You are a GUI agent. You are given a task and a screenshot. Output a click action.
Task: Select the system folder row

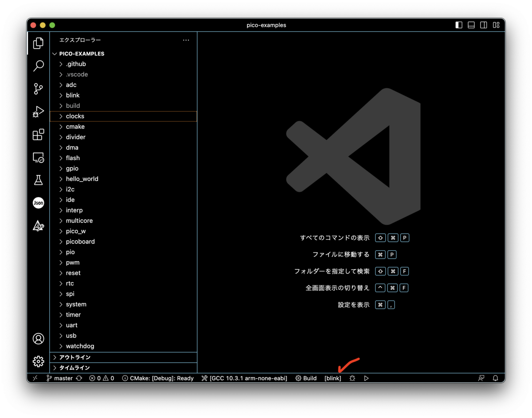coord(123,304)
